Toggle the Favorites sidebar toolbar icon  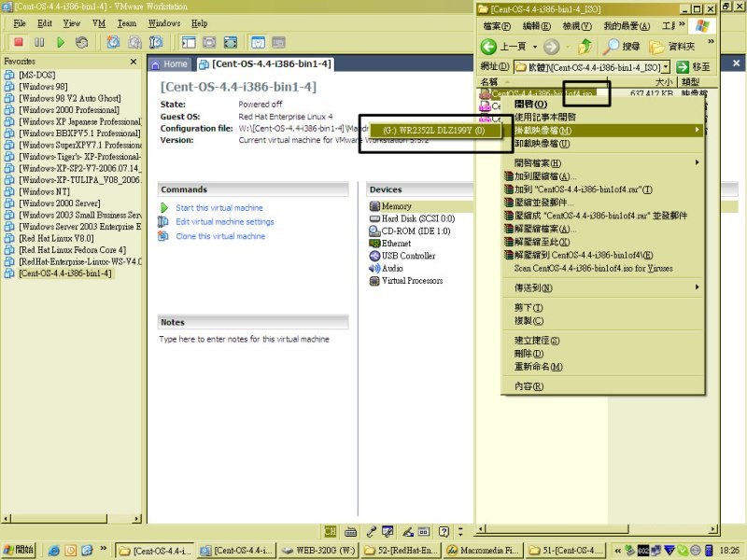189,42
